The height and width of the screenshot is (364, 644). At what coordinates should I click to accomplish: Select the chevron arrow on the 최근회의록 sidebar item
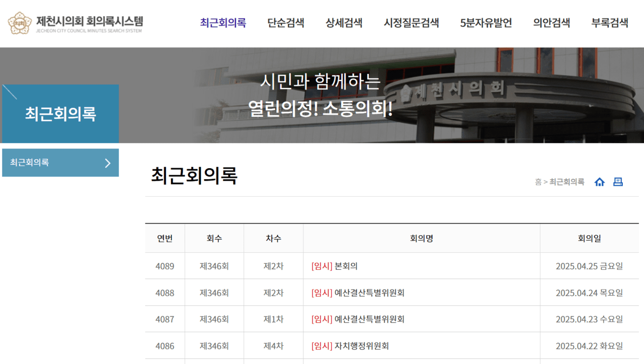point(107,163)
